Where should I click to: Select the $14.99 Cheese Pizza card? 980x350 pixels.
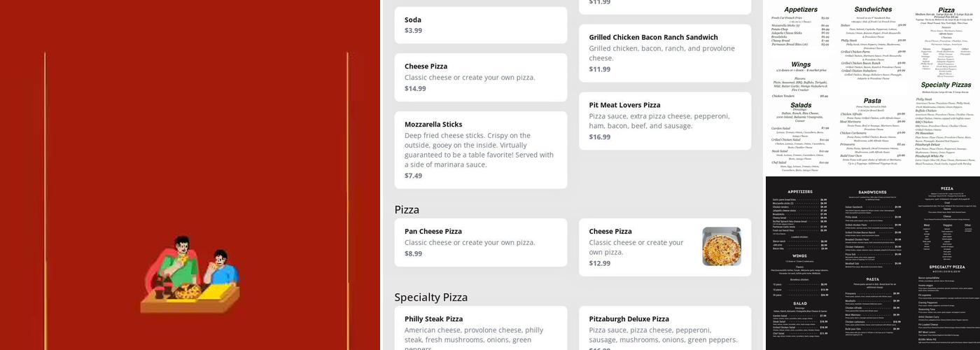pyautogui.click(x=480, y=77)
